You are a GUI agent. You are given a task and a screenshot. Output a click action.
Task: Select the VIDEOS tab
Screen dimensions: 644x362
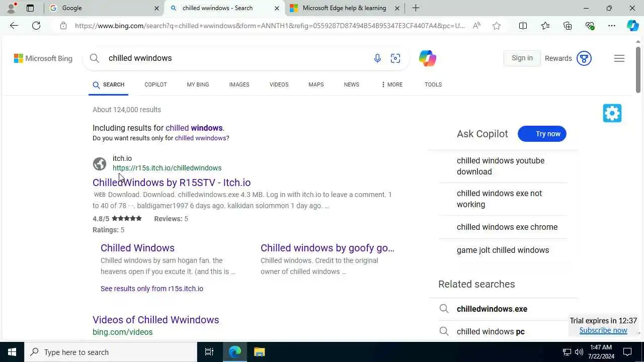(x=279, y=84)
